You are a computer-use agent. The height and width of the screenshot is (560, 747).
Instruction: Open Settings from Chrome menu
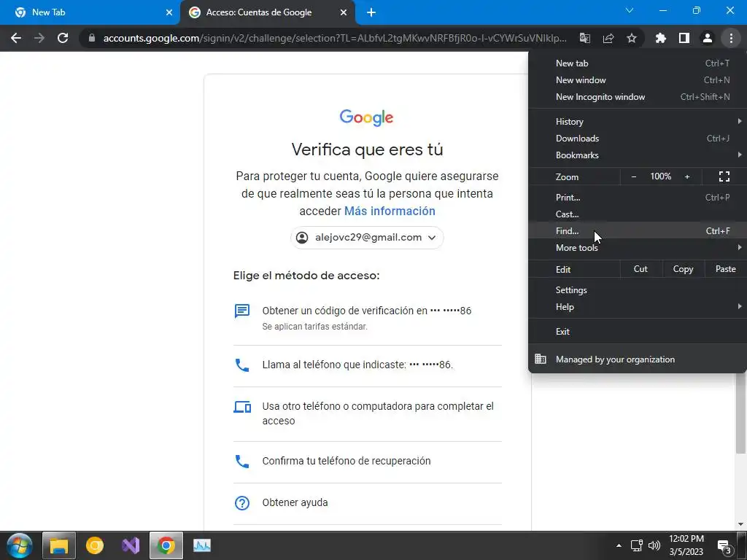click(x=638, y=290)
